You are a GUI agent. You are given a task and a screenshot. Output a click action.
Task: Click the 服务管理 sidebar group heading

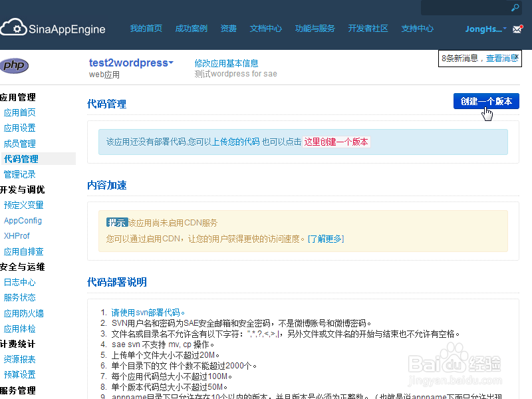pos(18,390)
